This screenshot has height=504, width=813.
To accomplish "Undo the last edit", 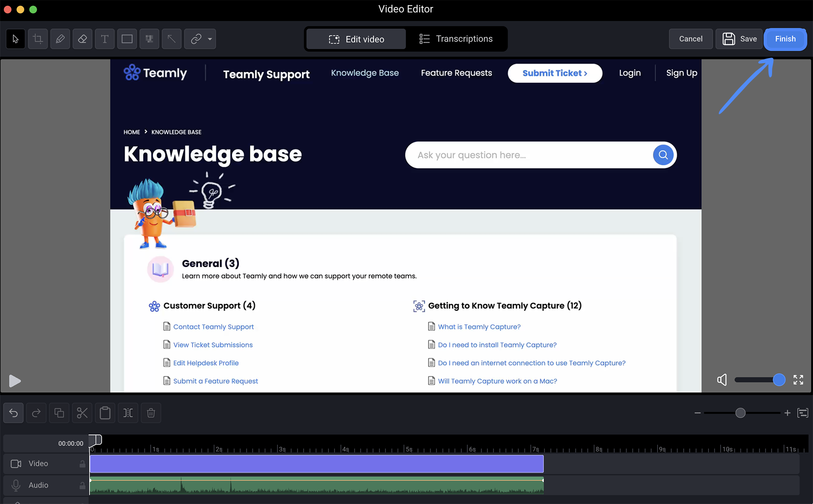I will pos(14,413).
